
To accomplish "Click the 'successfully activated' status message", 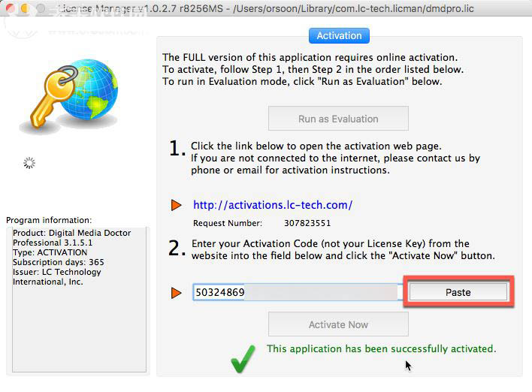I will tap(382, 348).
